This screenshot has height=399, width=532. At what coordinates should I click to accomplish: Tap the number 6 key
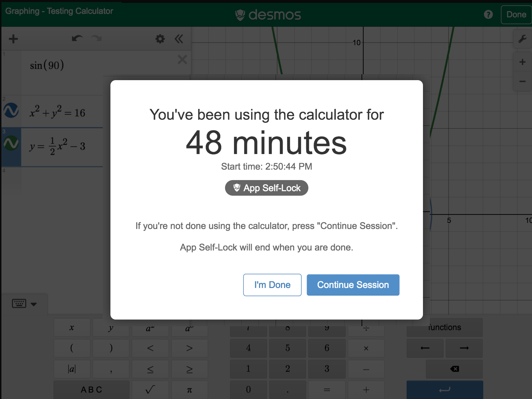[327, 348]
